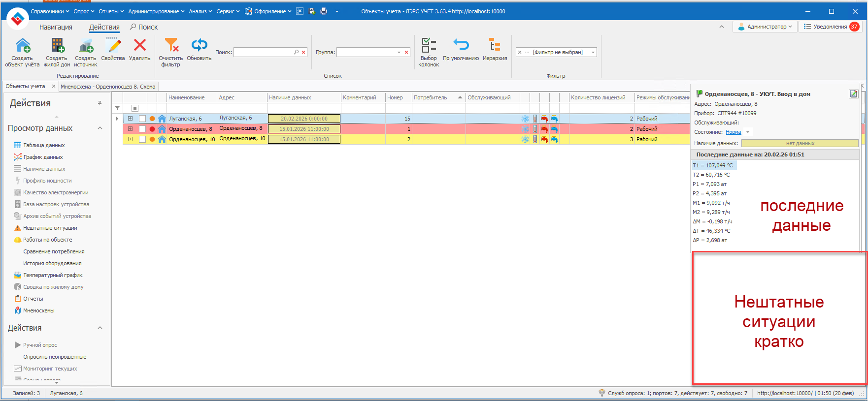Clear the filter using funnel icon
The width and height of the screenshot is (868, 401).
point(171,45)
